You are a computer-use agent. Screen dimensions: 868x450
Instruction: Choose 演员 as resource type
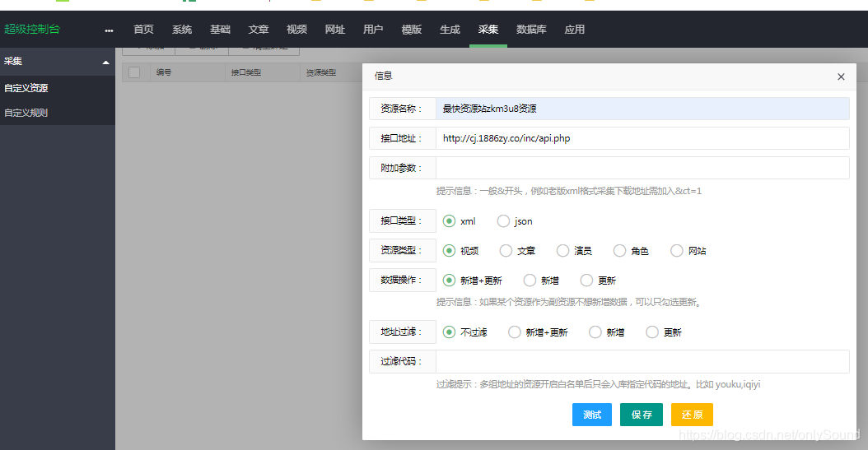click(x=562, y=251)
